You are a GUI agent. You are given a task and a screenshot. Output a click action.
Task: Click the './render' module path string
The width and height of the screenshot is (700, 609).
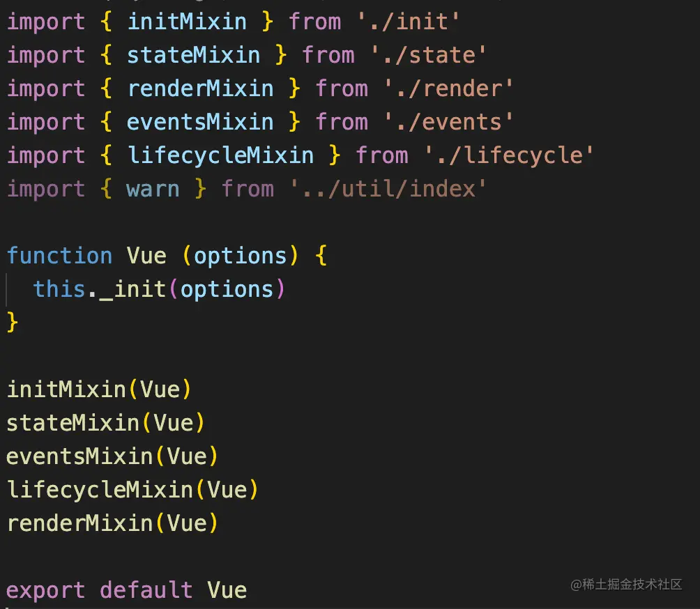pos(448,88)
